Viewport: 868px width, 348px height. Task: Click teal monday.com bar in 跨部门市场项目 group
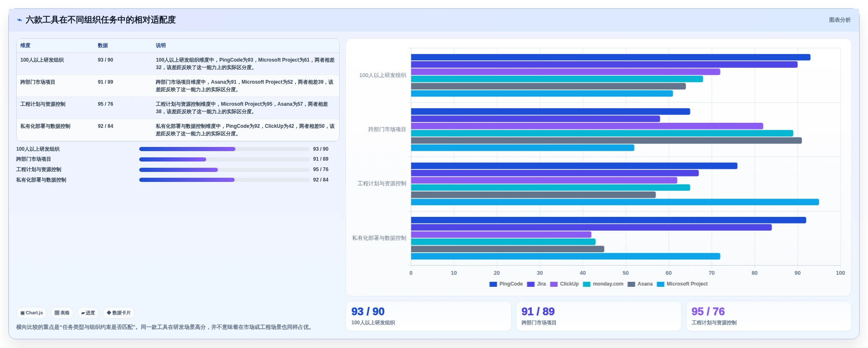coord(602,133)
